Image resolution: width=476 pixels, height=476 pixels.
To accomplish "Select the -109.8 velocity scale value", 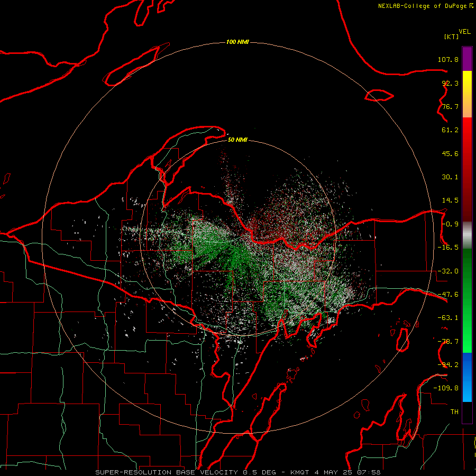I will (x=446, y=388).
